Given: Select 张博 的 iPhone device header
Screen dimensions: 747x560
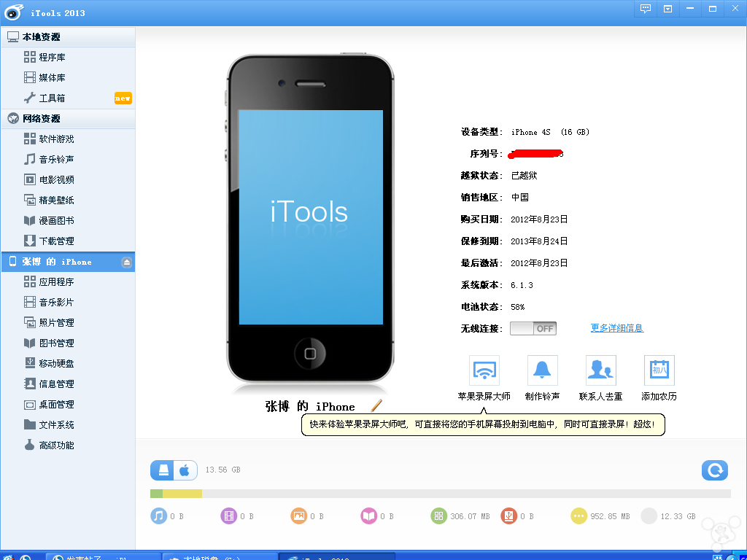Looking at the screenshot, I should [x=68, y=262].
